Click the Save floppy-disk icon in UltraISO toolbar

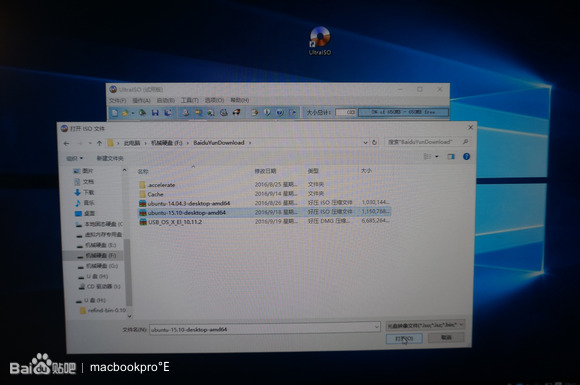tap(155, 112)
